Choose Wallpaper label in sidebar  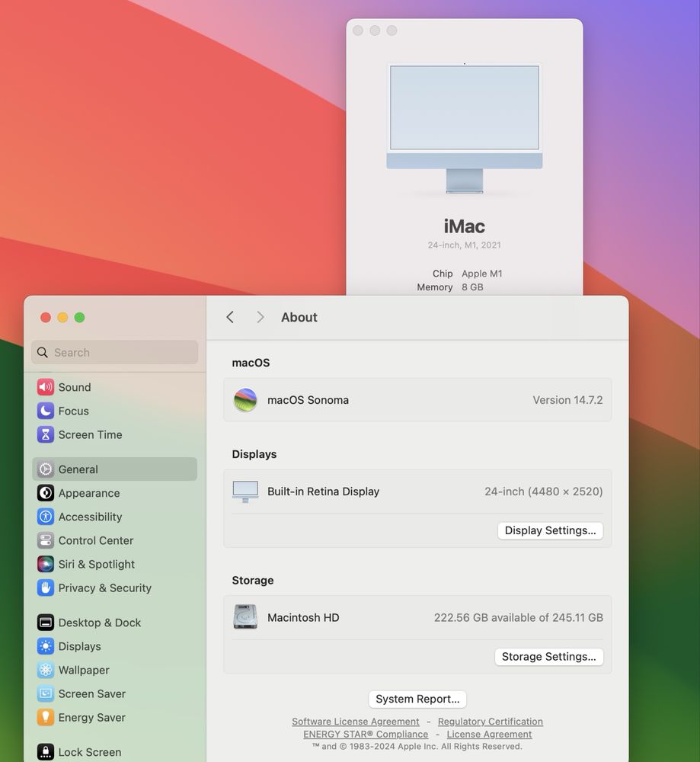84,670
